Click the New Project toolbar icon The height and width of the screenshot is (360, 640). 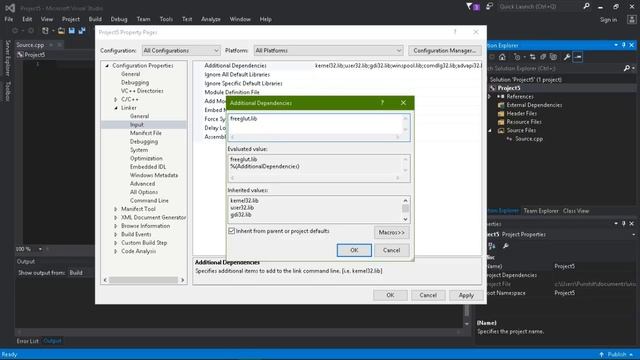(45, 31)
